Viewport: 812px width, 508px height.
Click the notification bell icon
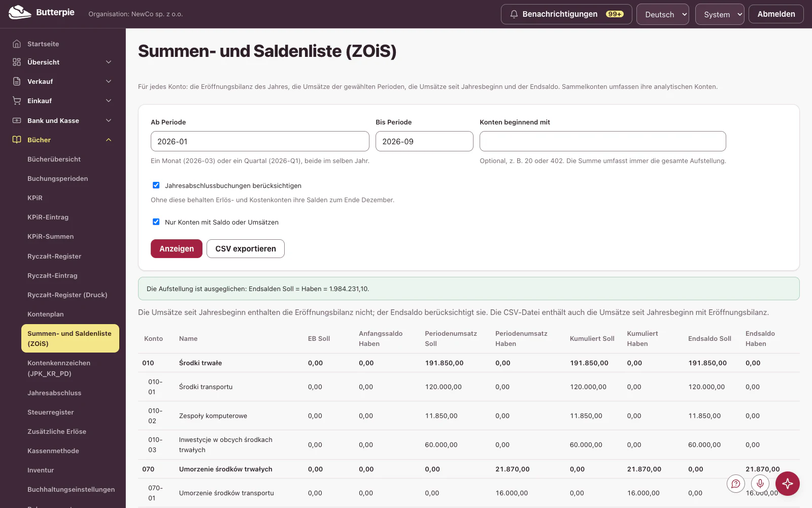coord(514,14)
